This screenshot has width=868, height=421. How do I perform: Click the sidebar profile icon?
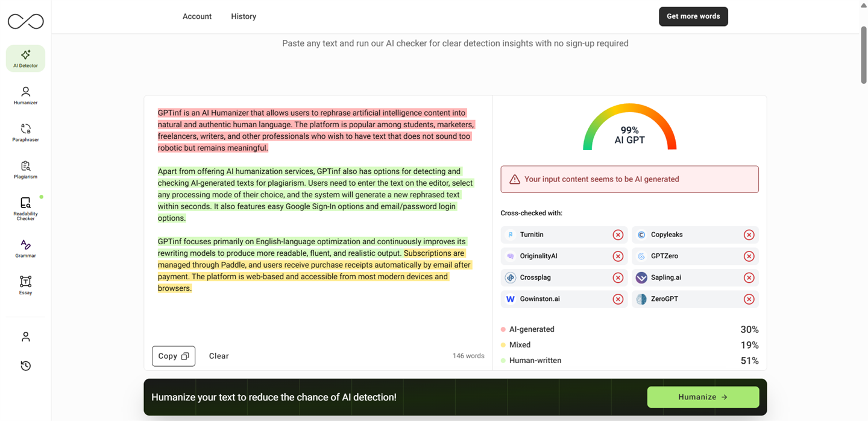pyautogui.click(x=25, y=337)
